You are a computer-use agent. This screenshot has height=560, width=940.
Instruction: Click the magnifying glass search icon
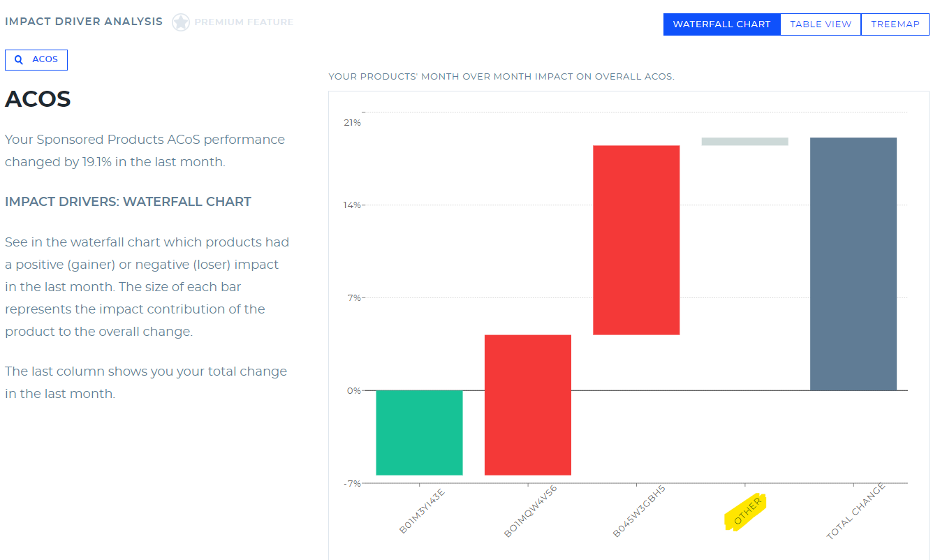click(18, 59)
